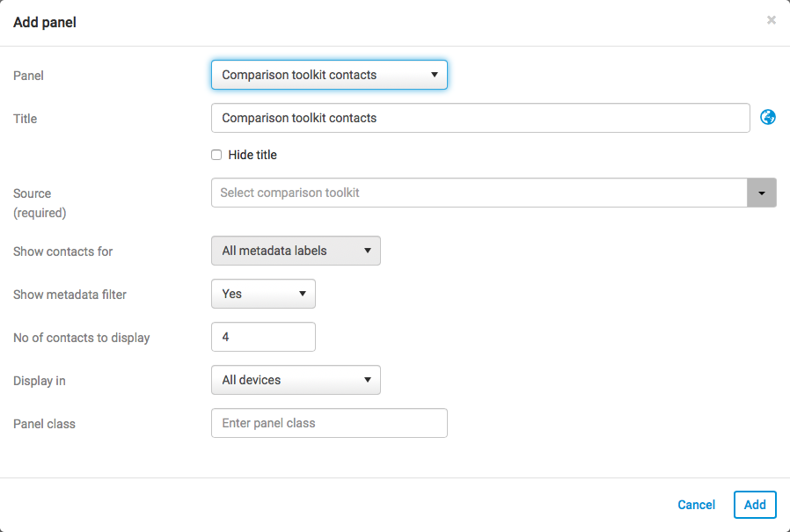Click the No of contacts number field
Image resolution: width=790 pixels, height=532 pixels.
point(263,337)
